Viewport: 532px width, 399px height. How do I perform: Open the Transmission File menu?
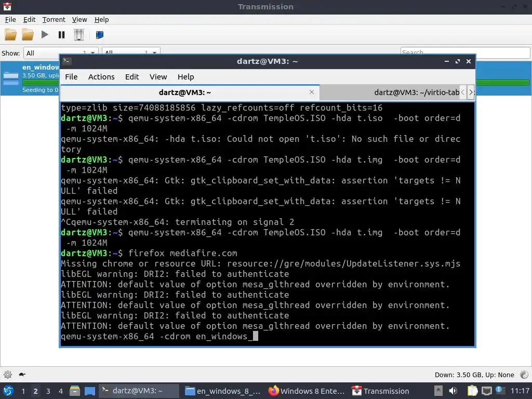click(10, 20)
